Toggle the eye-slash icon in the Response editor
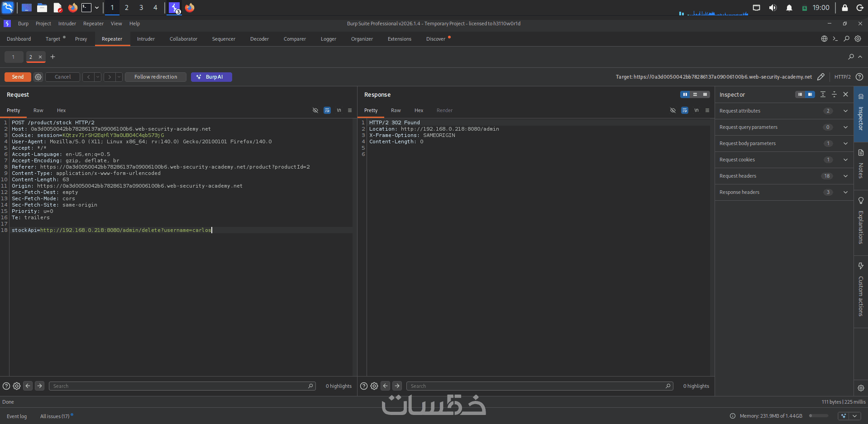This screenshot has height=424, width=868. click(x=673, y=110)
